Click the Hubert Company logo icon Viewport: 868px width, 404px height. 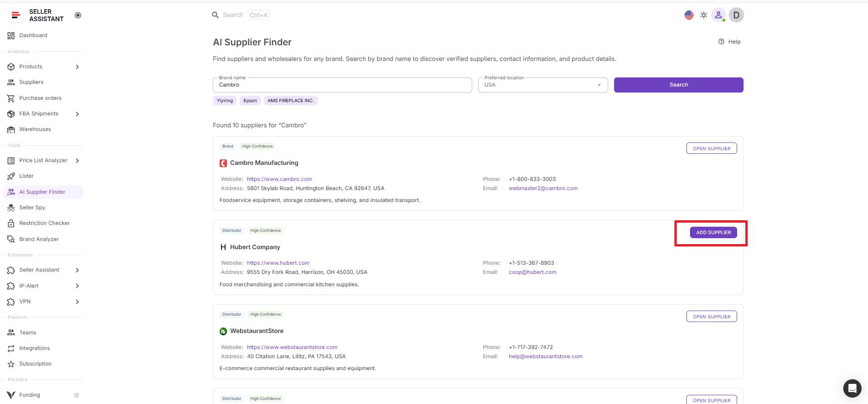tap(223, 247)
